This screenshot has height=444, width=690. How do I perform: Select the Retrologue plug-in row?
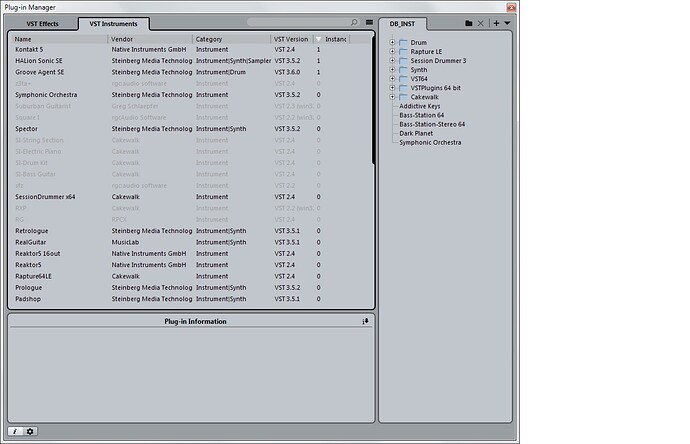pyautogui.click(x=190, y=231)
